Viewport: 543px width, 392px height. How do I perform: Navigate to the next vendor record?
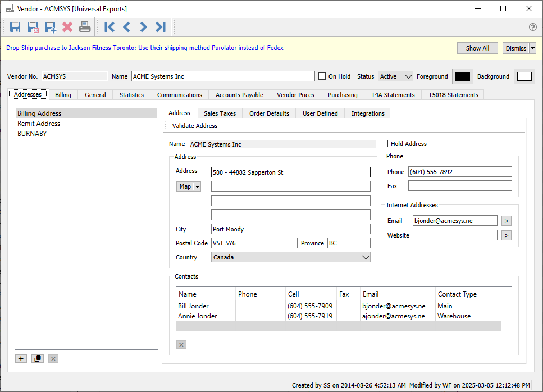click(143, 26)
